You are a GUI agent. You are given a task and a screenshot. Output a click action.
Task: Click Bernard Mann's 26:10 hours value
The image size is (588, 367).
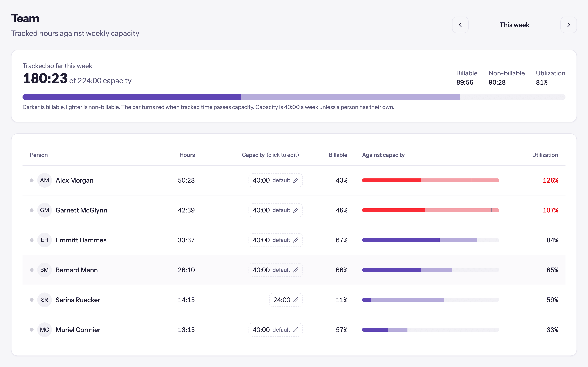point(186,270)
